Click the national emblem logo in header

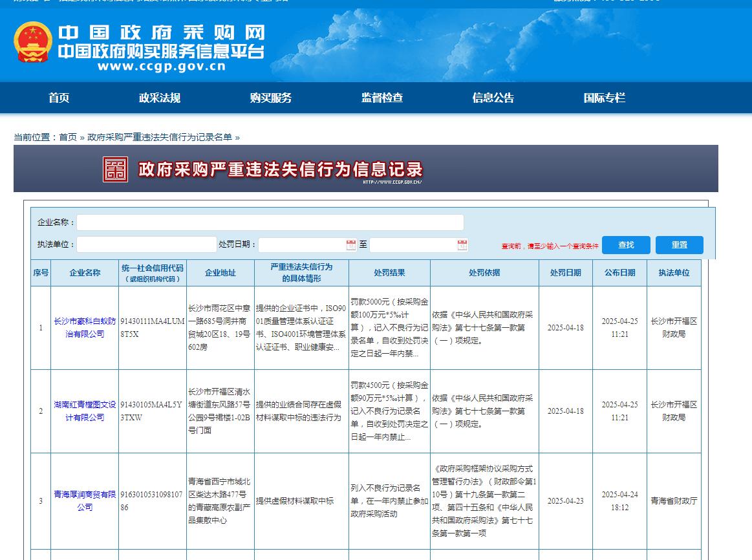click(x=33, y=42)
